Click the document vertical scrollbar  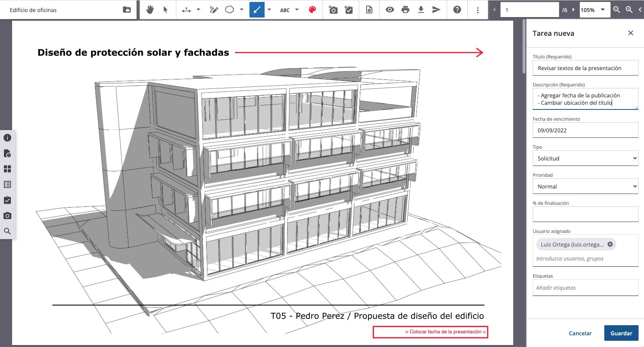click(524, 47)
